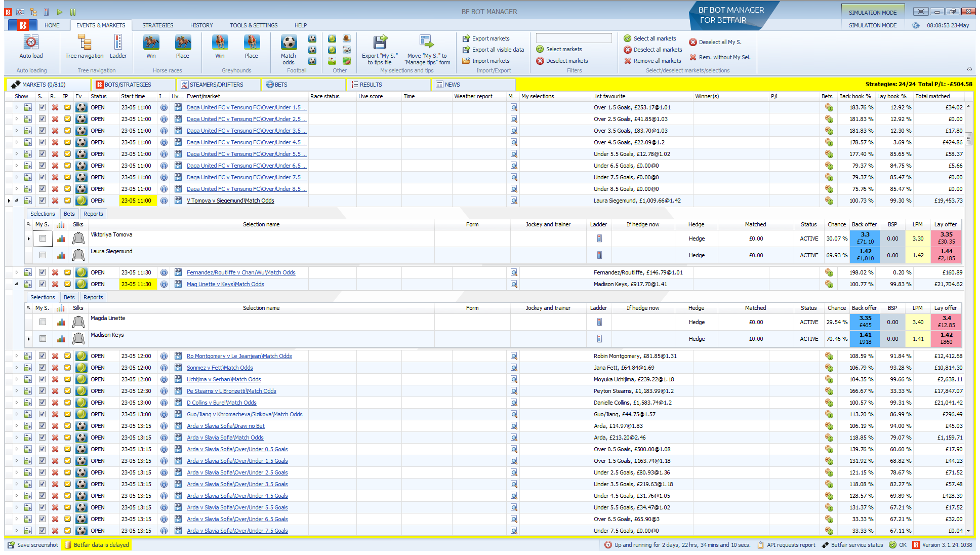Screen dimensions: 980x555
Task: Collapse the V Tomova v Siegemund row
Action: tap(16, 201)
